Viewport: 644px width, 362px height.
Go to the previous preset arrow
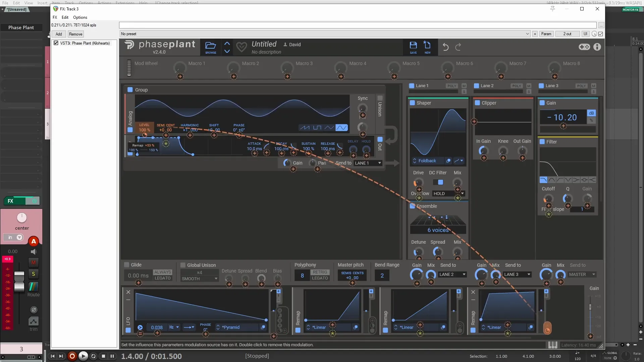(227, 44)
